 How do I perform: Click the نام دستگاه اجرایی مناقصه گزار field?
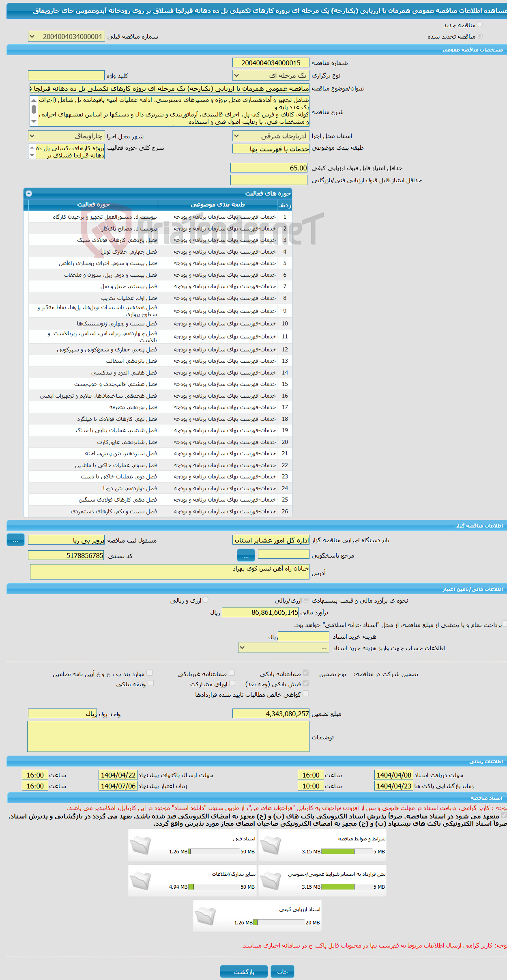click(271, 540)
